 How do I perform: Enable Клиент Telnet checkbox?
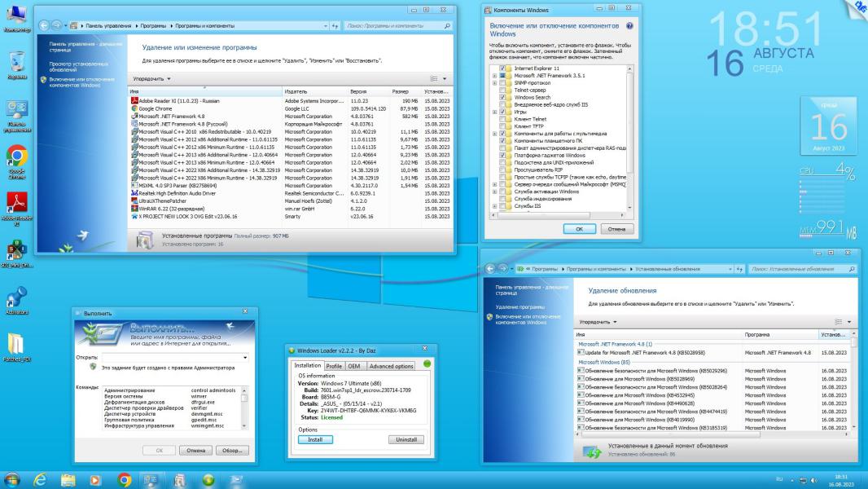[502, 118]
